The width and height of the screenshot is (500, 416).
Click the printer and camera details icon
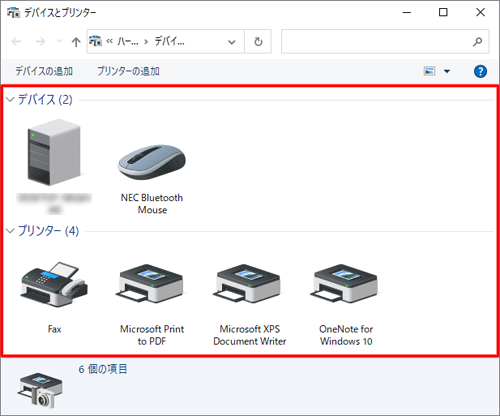point(41,391)
